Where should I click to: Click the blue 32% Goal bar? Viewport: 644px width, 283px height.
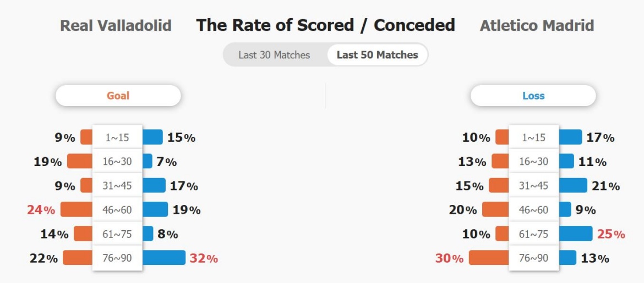click(x=164, y=258)
